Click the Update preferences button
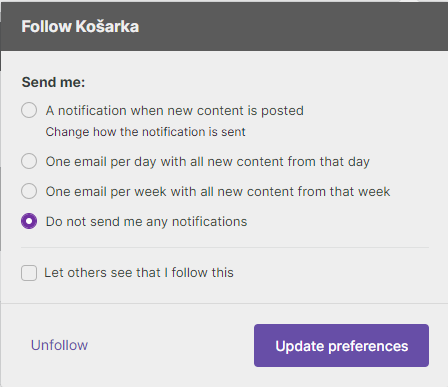Viewport: 448px width, 387px height. tap(341, 346)
